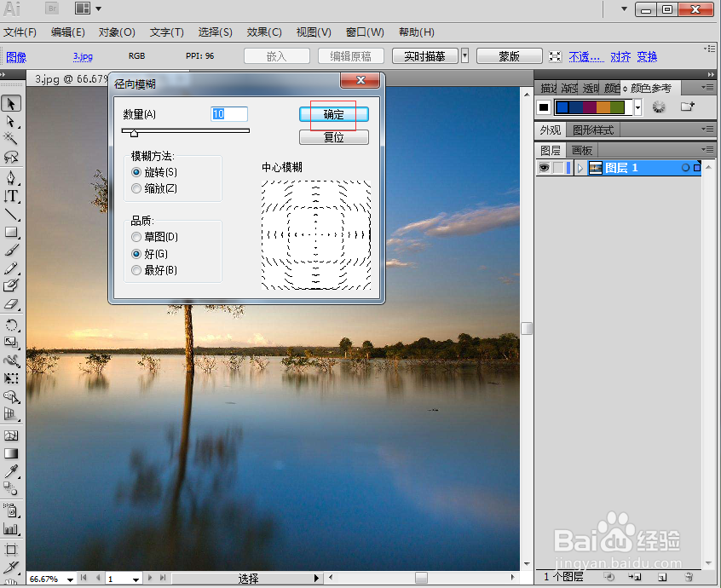This screenshot has width=721, height=588.
Task: Open Adobe Bridge from title bar
Action: (52, 9)
